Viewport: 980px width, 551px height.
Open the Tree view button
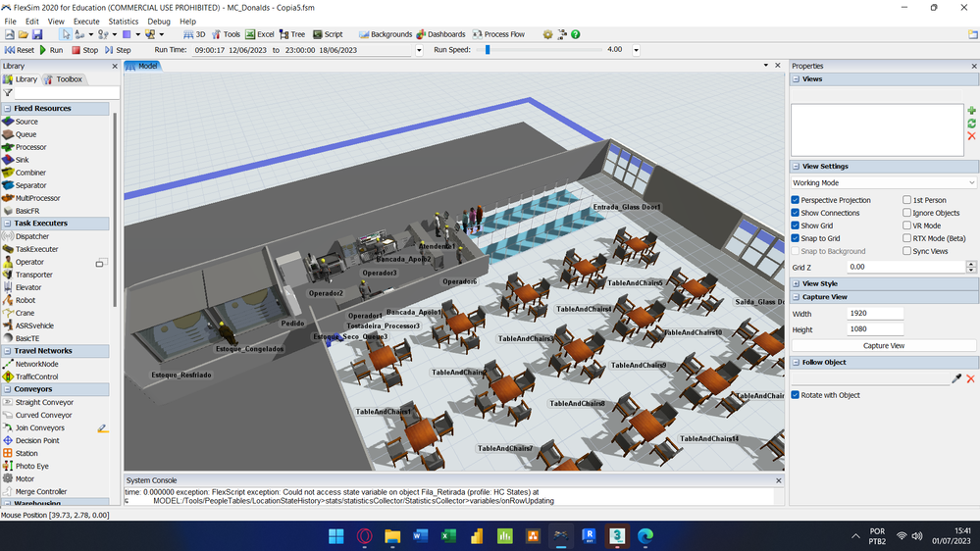click(x=292, y=34)
